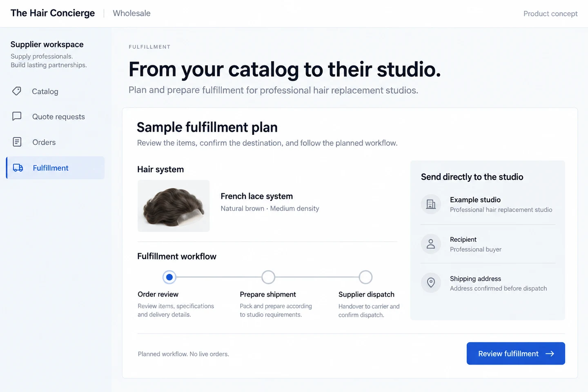This screenshot has width=588, height=392.
Task: Click the arrow in Review fulfillment button
Action: point(550,354)
